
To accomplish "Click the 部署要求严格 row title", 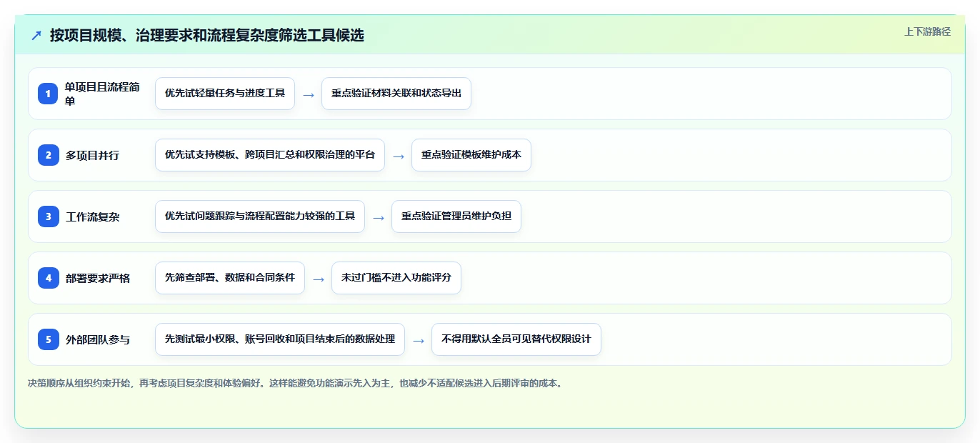I will (x=98, y=278).
